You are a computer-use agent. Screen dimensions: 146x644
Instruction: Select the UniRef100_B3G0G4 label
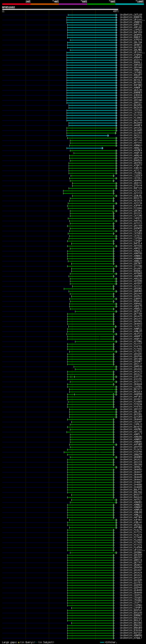click(x=131, y=630)
